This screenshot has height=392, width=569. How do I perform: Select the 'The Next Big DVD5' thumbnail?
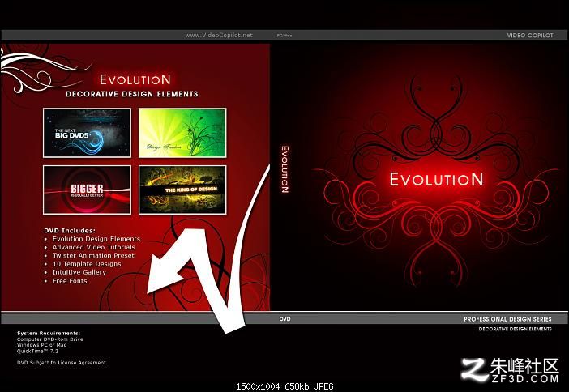[x=87, y=133]
